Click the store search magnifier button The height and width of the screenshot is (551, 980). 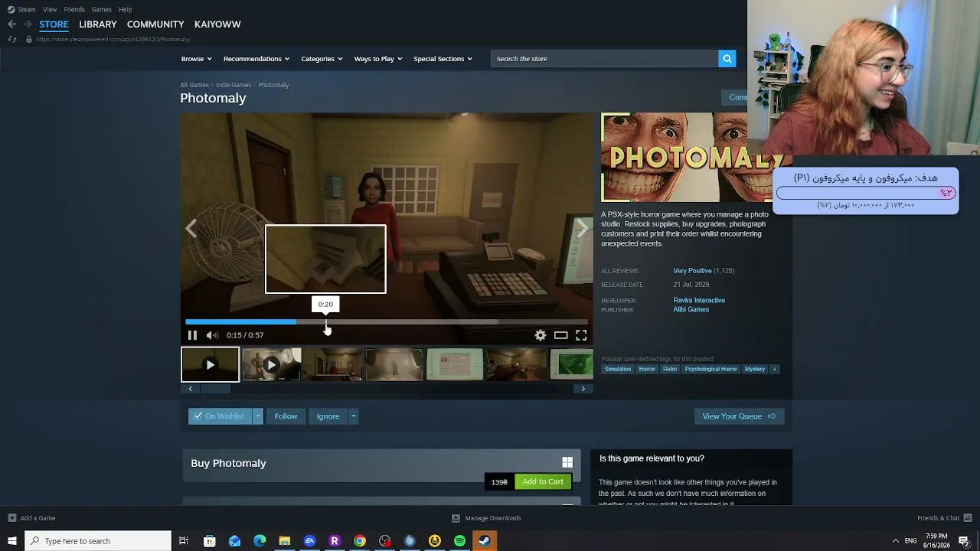(727, 59)
